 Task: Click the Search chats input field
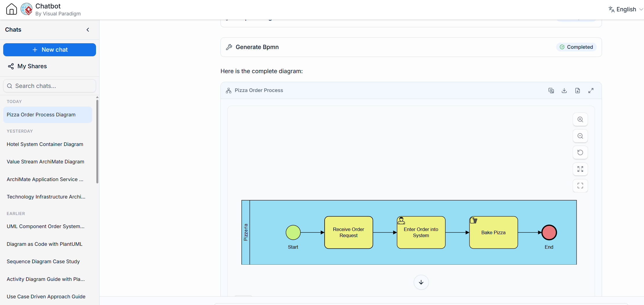click(50, 86)
